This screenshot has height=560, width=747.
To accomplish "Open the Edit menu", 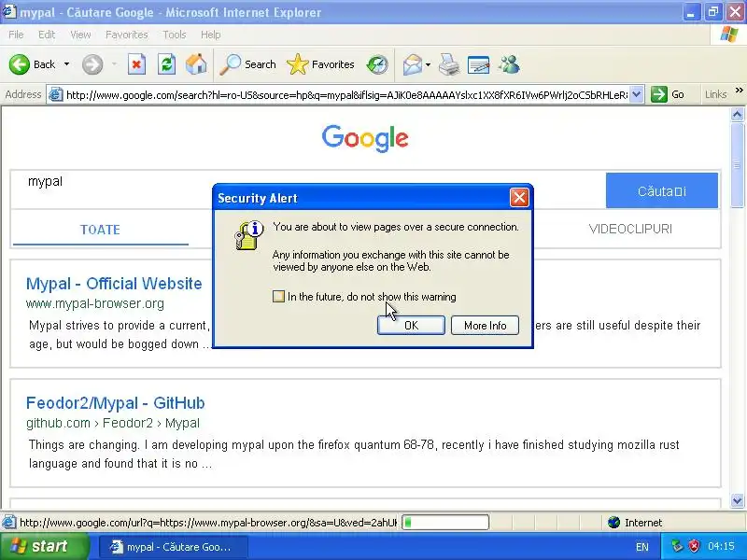I will [x=47, y=35].
